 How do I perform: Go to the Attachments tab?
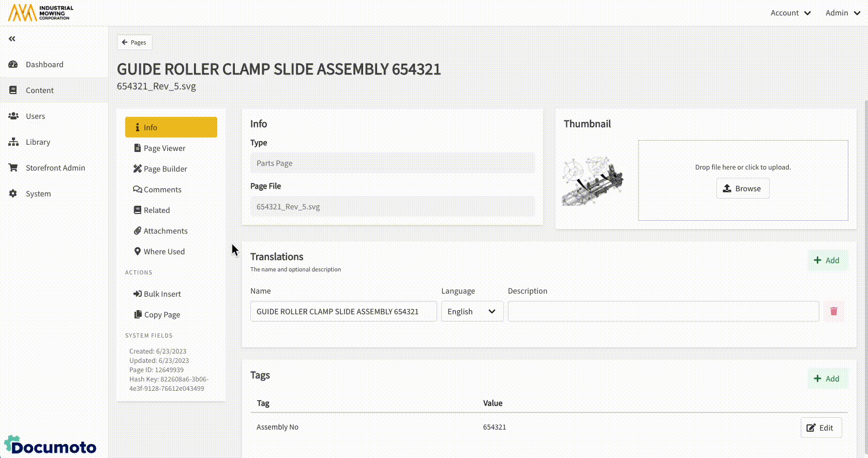pos(165,231)
